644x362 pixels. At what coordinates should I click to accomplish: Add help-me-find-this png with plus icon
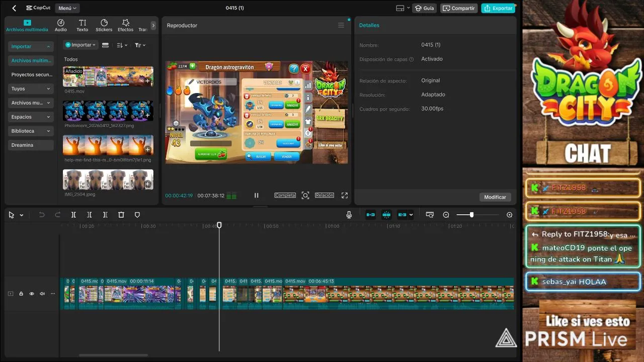tap(148, 149)
